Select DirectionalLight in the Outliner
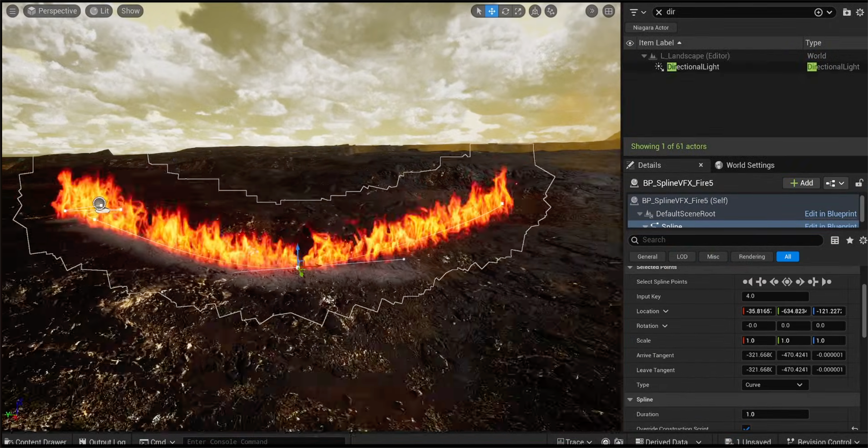Screen dimensions: 868x448 tap(693, 67)
